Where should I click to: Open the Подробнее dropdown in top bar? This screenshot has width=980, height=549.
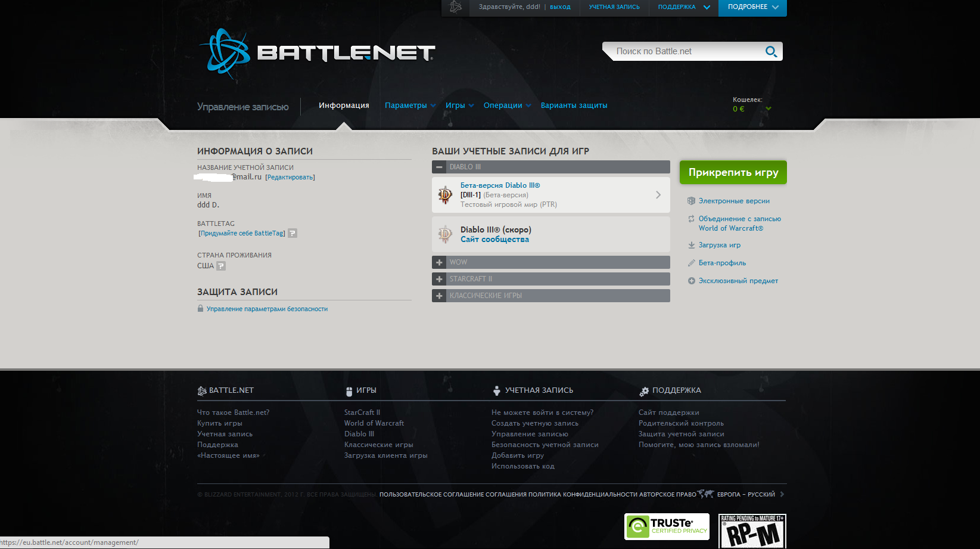point(753,7)
